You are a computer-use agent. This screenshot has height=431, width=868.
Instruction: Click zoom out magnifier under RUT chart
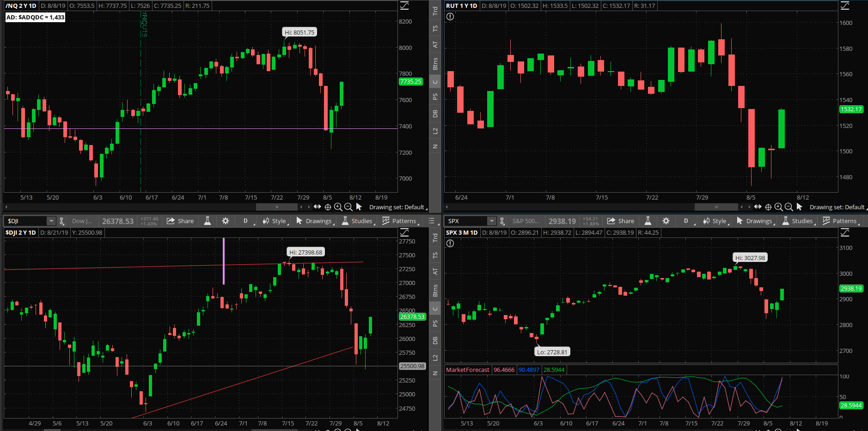(x=789, y=207)
